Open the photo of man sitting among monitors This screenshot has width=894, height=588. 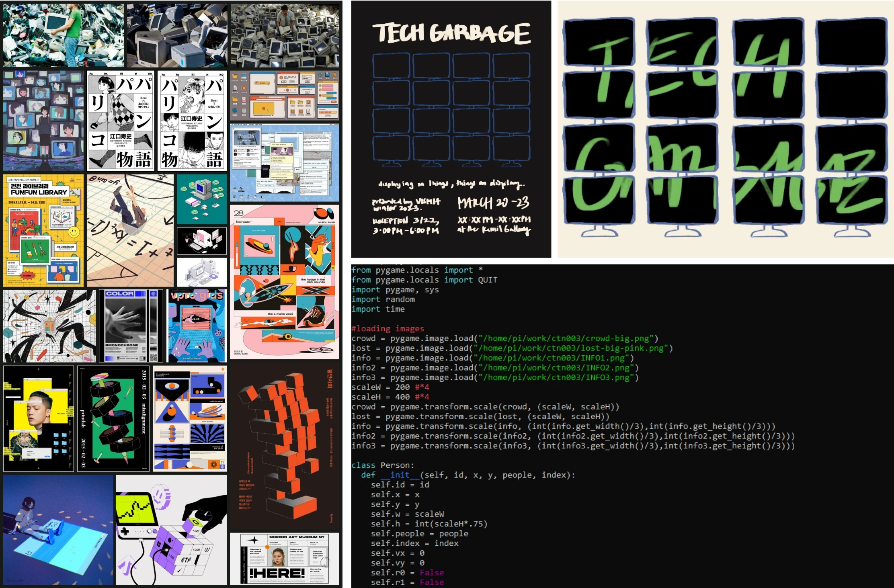pyautogui.click(x=285, y=35)
